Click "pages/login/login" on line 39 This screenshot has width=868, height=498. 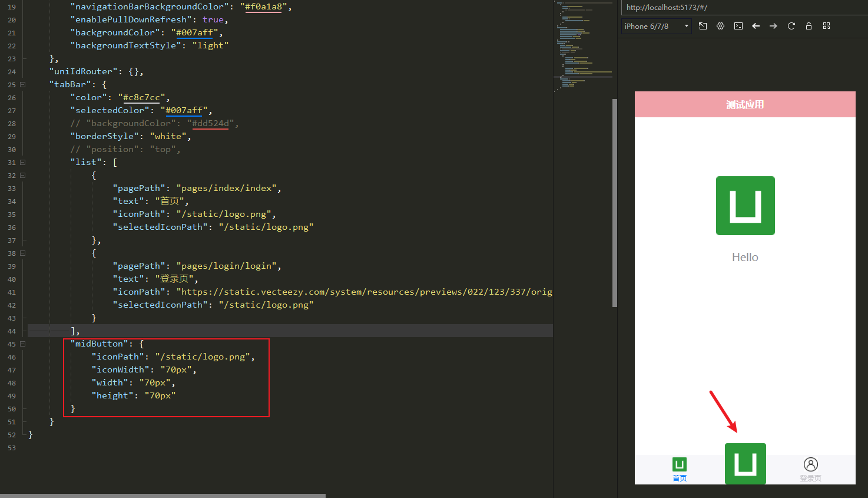tap(226, 266)
